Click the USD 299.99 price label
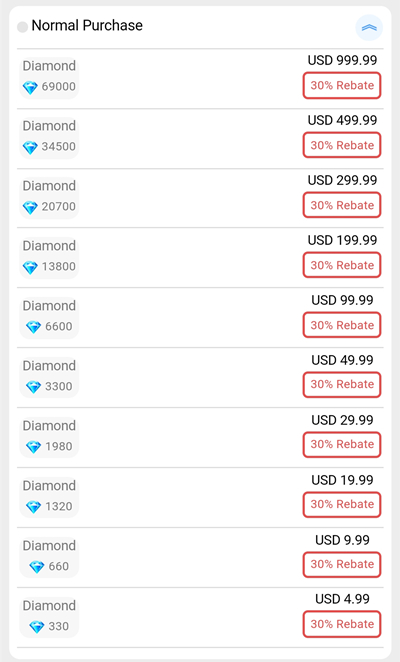This screenshot has height=662, width=400. pos(342,180)
